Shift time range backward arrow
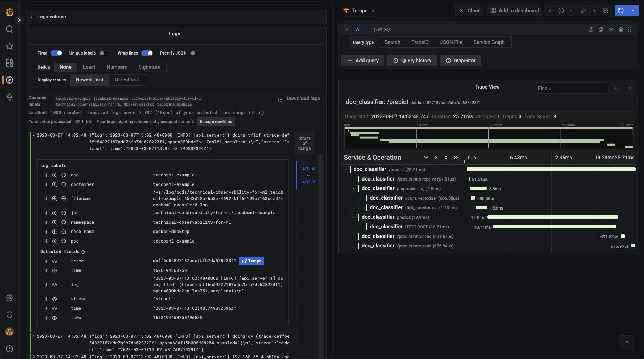 click(550, 11)
